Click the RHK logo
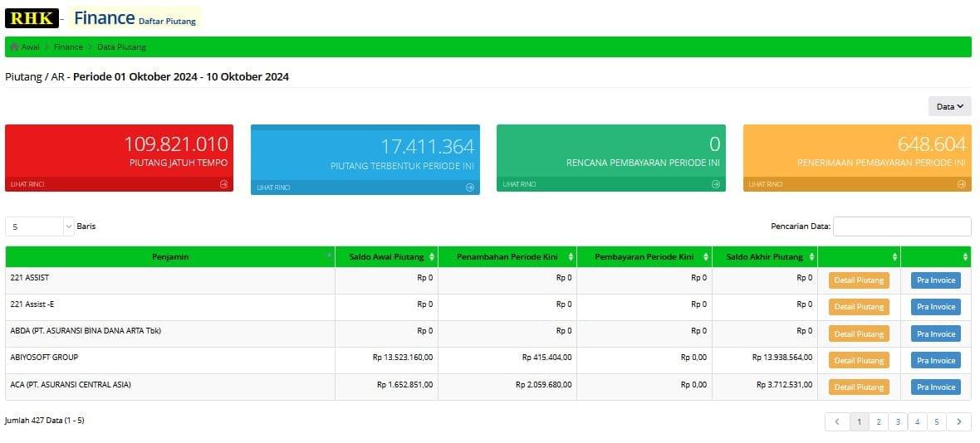This screenshot has width=980, height=443. tap(32, 18)
